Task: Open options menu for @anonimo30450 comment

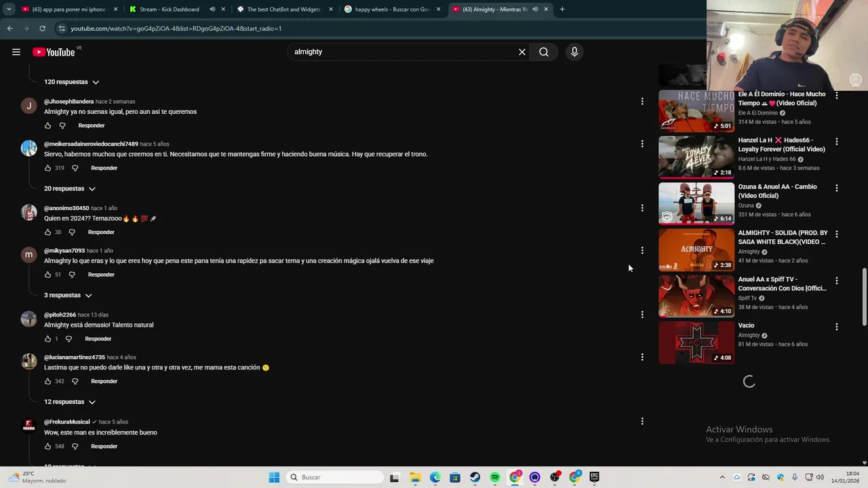Action: 642,208
